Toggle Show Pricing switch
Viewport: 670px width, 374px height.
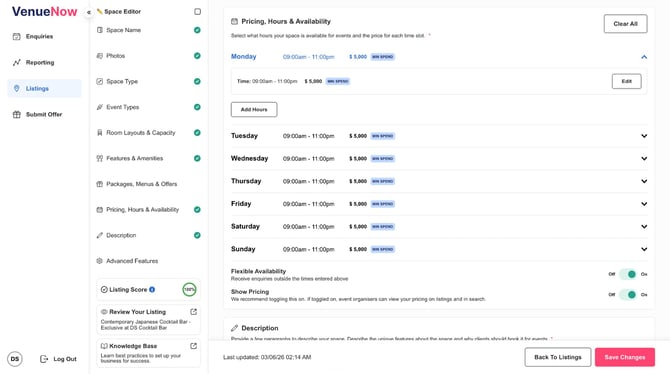pos(628,294)
